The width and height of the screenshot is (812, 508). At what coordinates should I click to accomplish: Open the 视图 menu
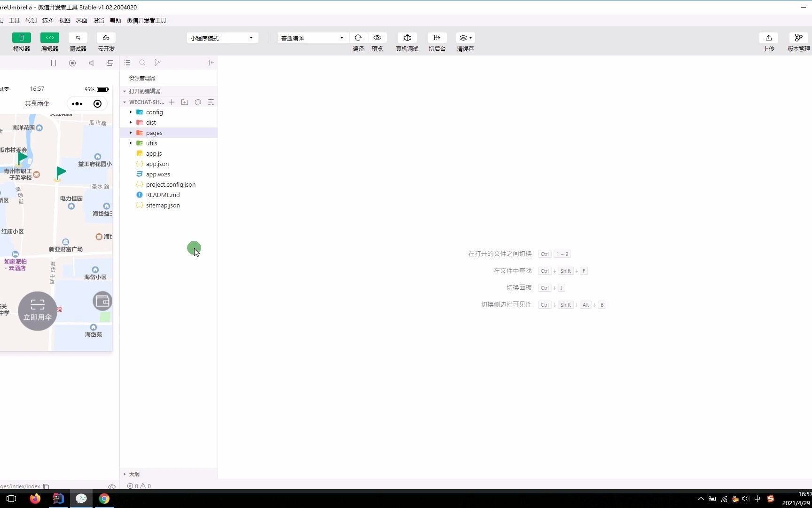click(65, 21)
